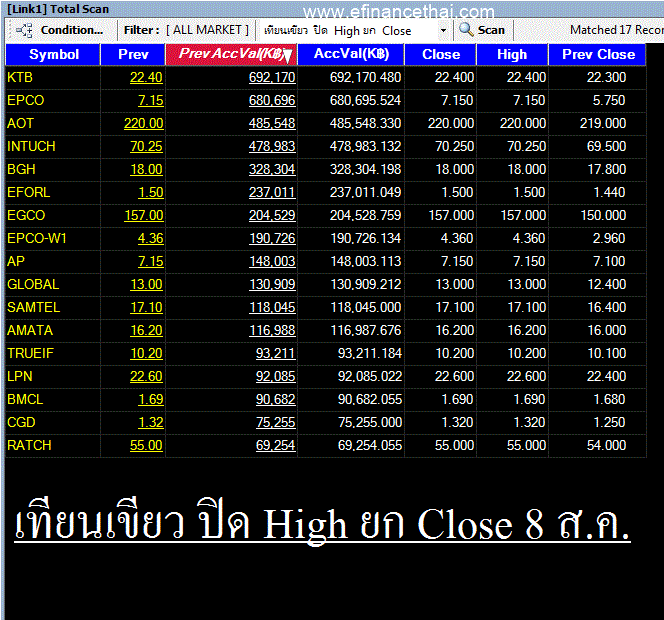The image size is (664, 620).
Task: Select the LPN symbol
Action: pyautogui.click(x=19, y=376)
